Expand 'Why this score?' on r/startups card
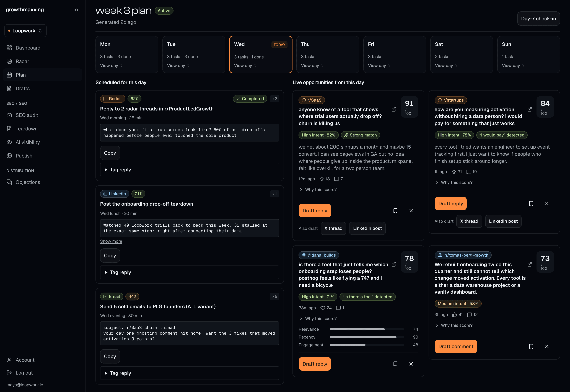Viewport: 570px width, 392px height. pyautogui.click(x=454, y=182)
